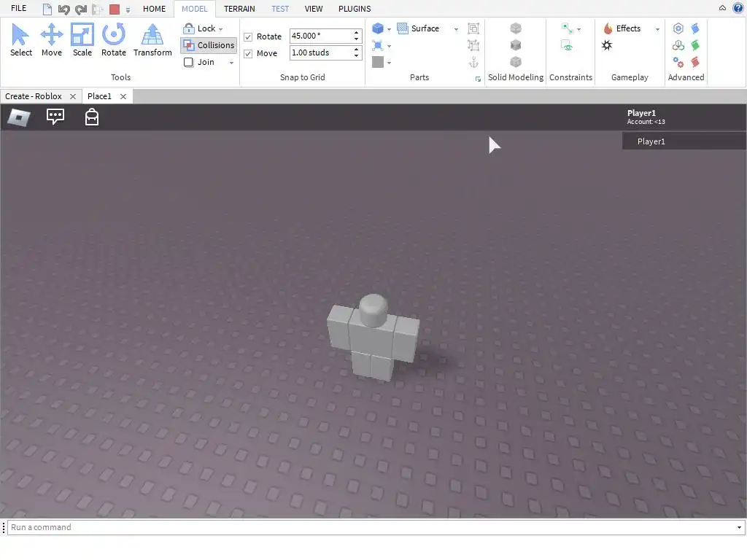
Task: Select Player1 in the player list
Action: coord(684,141)
